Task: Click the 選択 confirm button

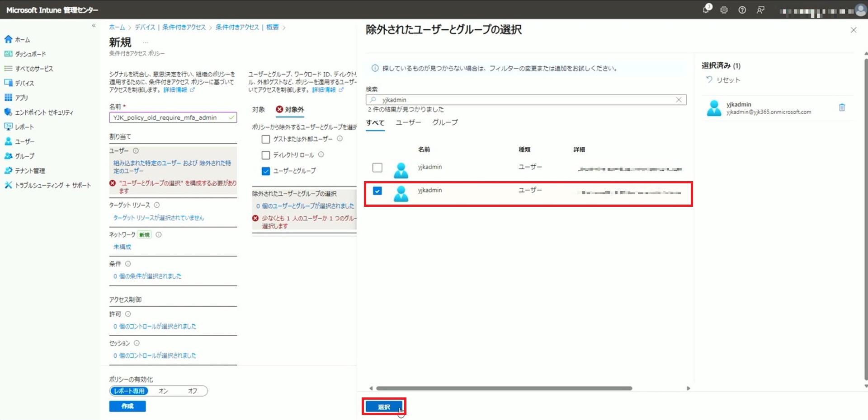Action: (384, 407)
